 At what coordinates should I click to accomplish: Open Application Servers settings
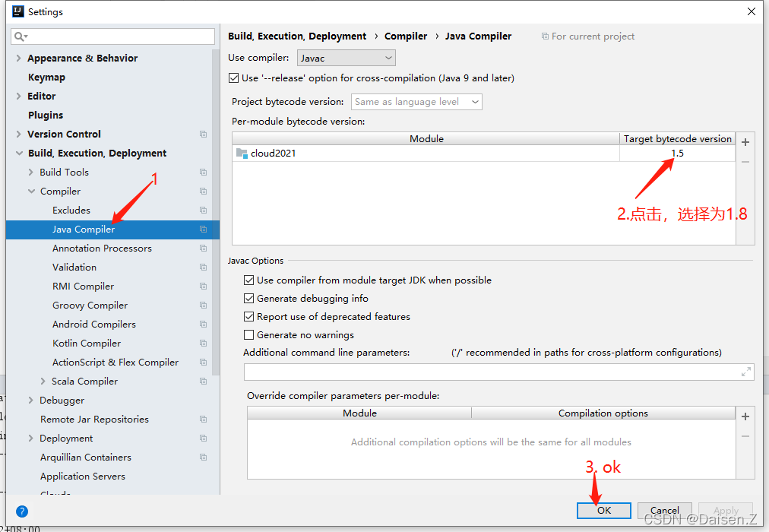click(x=82, y=476)
